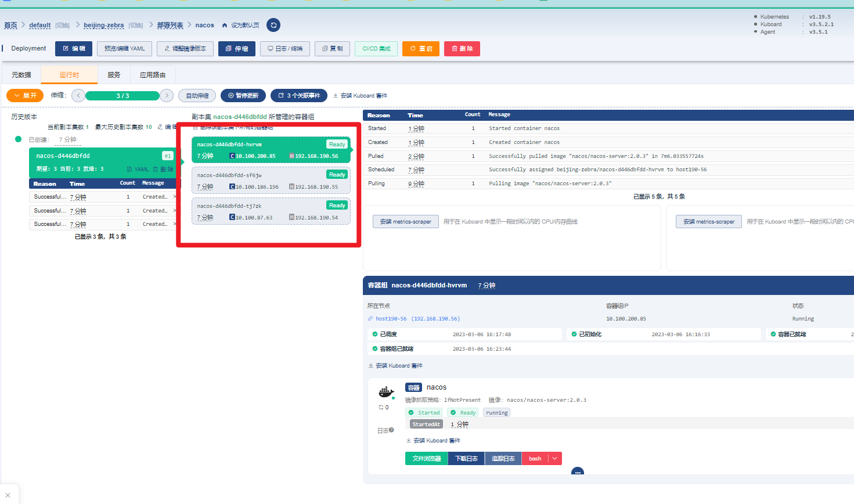Open the 3 个关联事件 related events

(x=299, y=96)
